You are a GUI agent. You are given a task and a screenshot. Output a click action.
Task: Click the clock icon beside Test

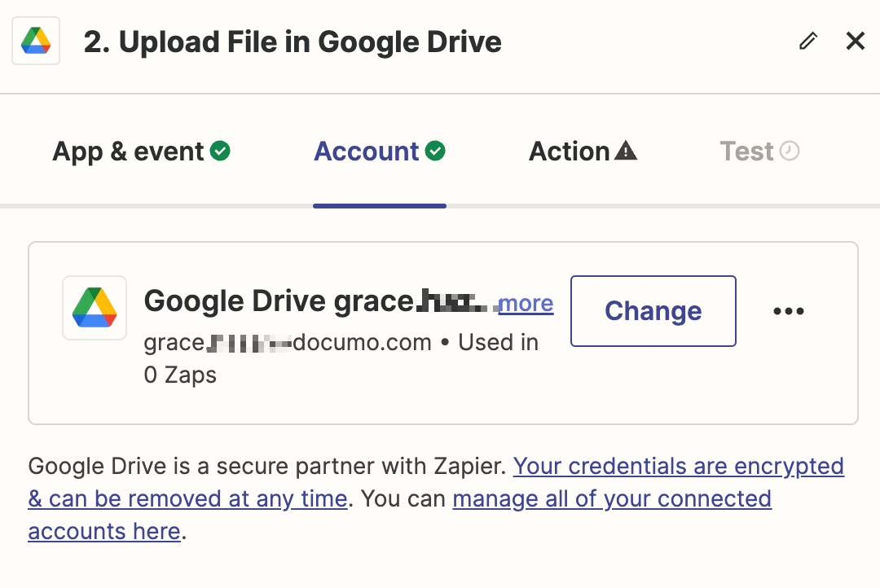click(790, 151)
